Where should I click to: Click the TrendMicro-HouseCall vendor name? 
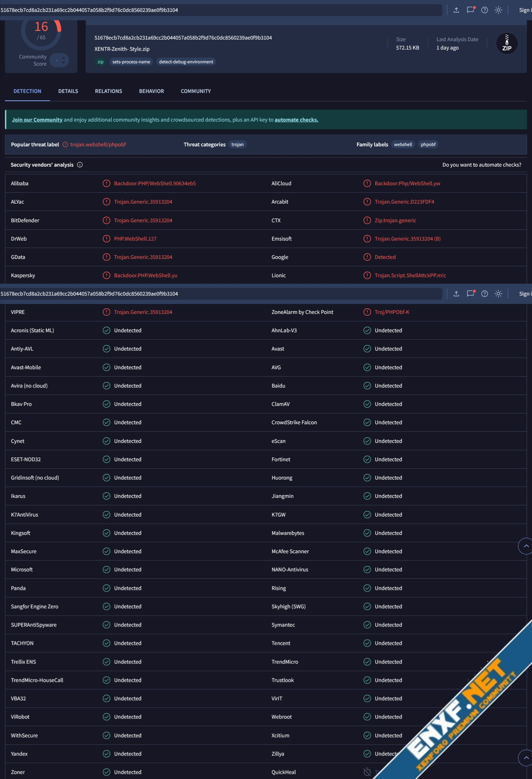tap(37, 680)
